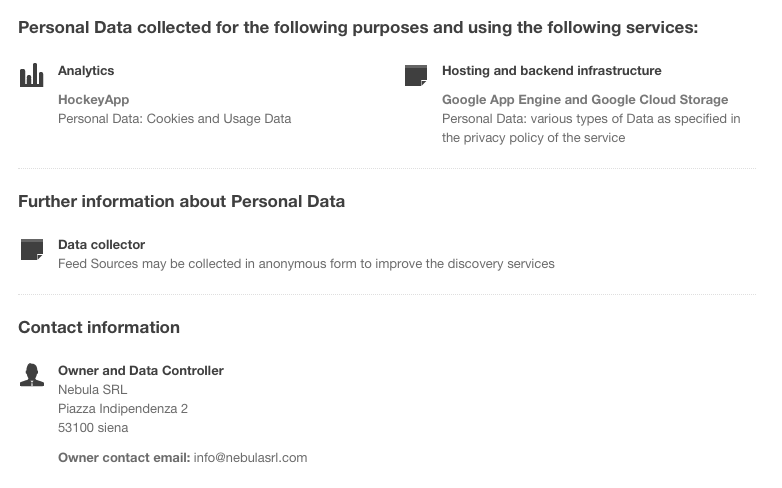This screenshot has width=782, height=488.
Task: Select the Analytics heading
Action: (x=86, y=71)
